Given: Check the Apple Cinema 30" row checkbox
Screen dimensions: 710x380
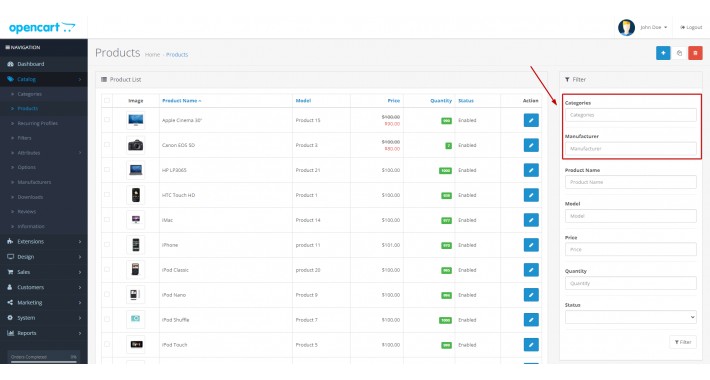Looking at the screenshot, I should click(x=107, y=120).
